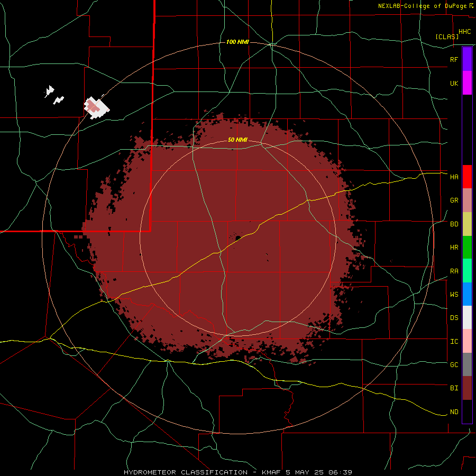Screen dimensions: 476x476
Task: Click the RF legend label
Action: [454, 59]
